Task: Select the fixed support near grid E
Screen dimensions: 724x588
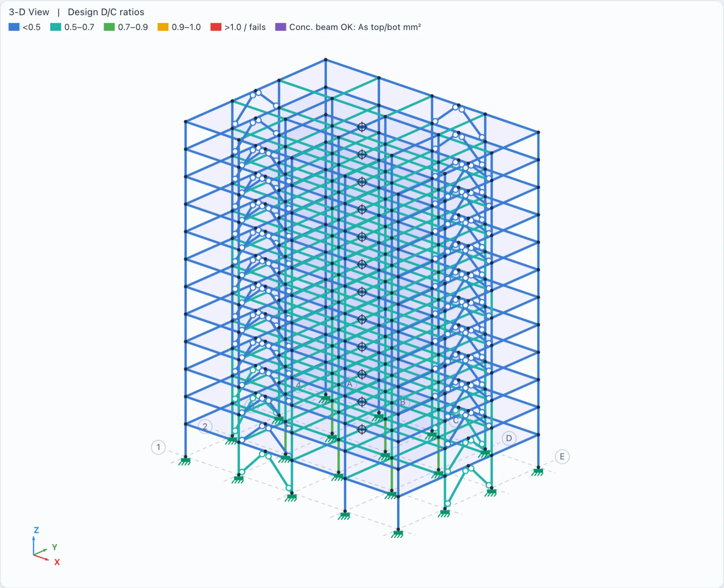Action: coord(538,471)
